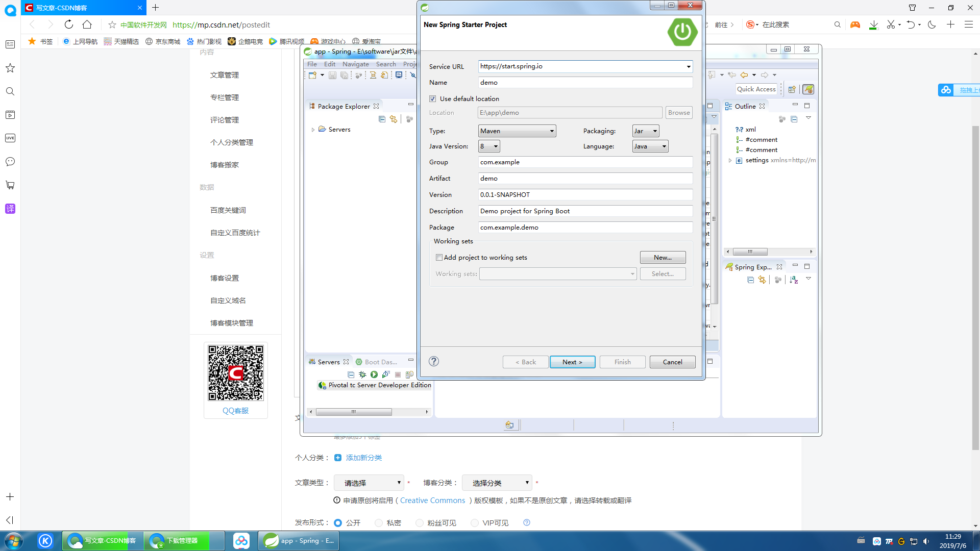Image resolution: width=980 pixels, height=551 pixels.
Task: Click the New... working set button
Action: [x=663, y=258]
